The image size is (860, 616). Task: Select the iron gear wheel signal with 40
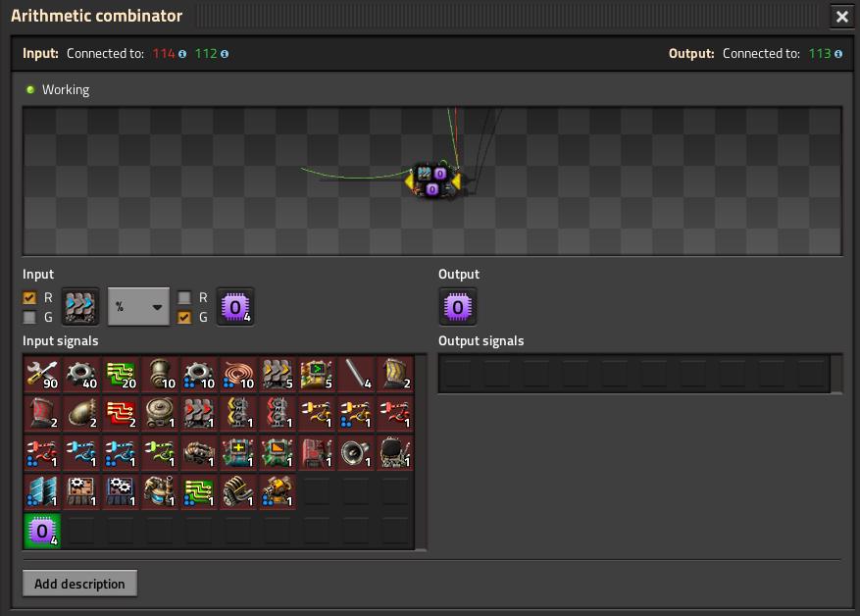[81, 375]
